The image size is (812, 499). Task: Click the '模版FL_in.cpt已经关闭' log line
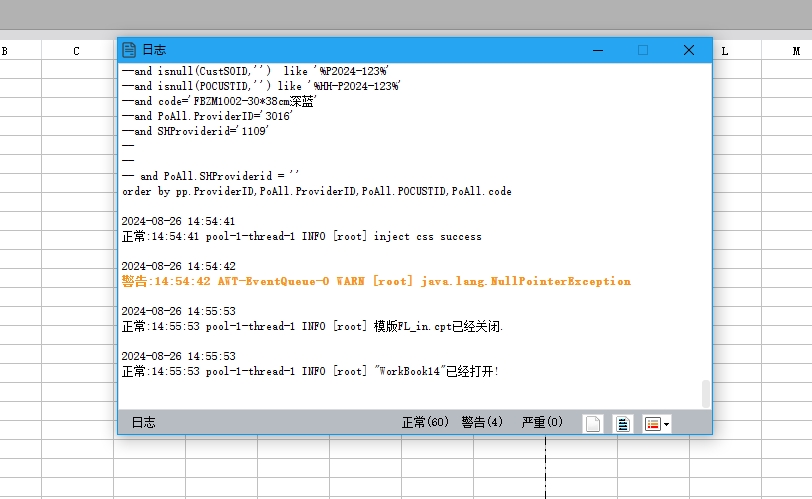[312, 327]
